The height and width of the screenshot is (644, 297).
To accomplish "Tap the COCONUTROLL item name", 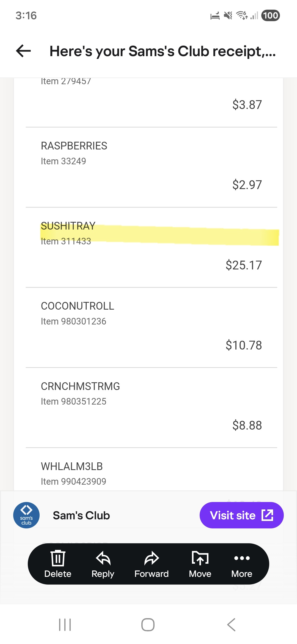I will click(78, 306).
